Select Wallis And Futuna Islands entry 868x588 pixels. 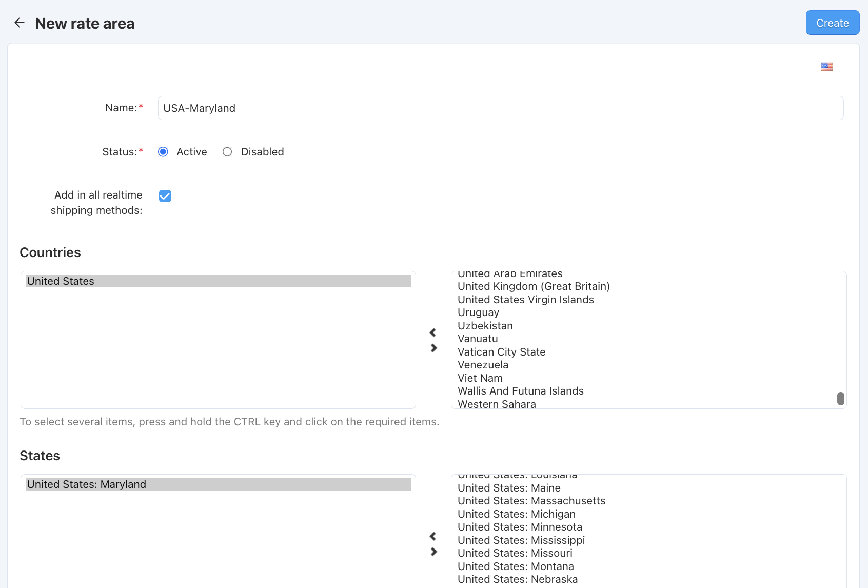pos(521,391)
